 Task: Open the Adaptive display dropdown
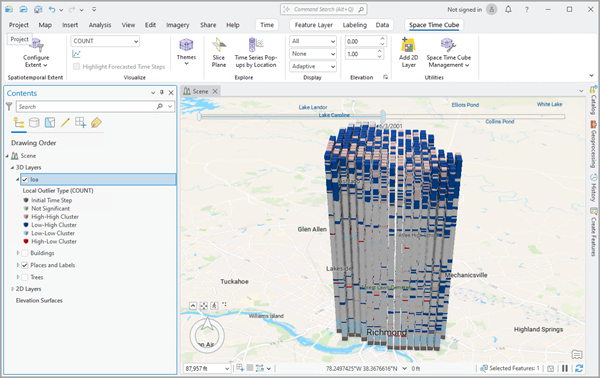tap(313, 66)
